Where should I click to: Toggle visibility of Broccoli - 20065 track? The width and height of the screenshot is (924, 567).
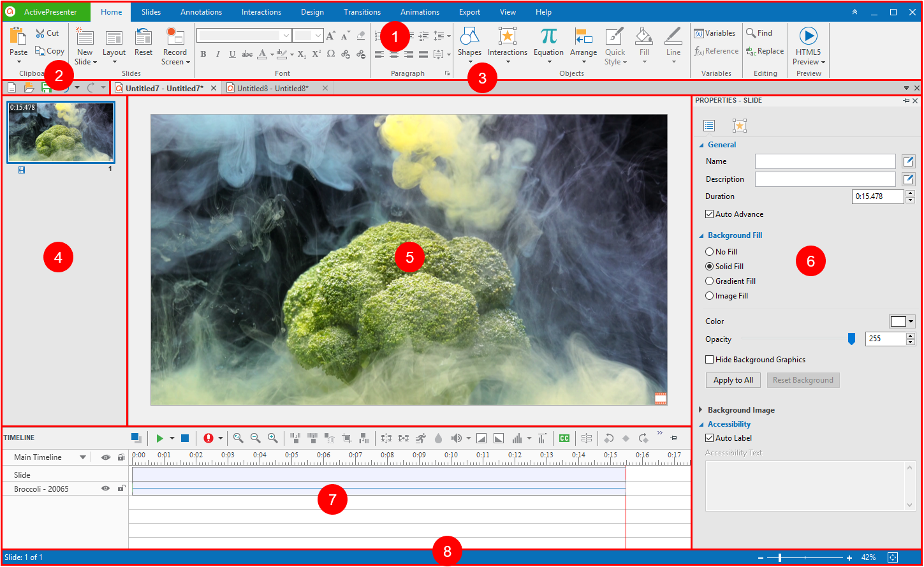106,489
